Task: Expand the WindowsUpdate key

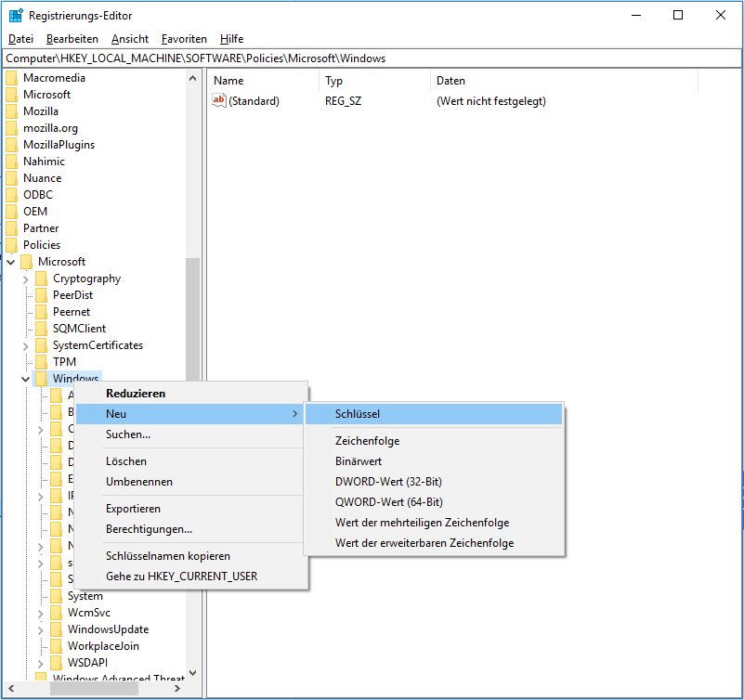Action: 40,630
